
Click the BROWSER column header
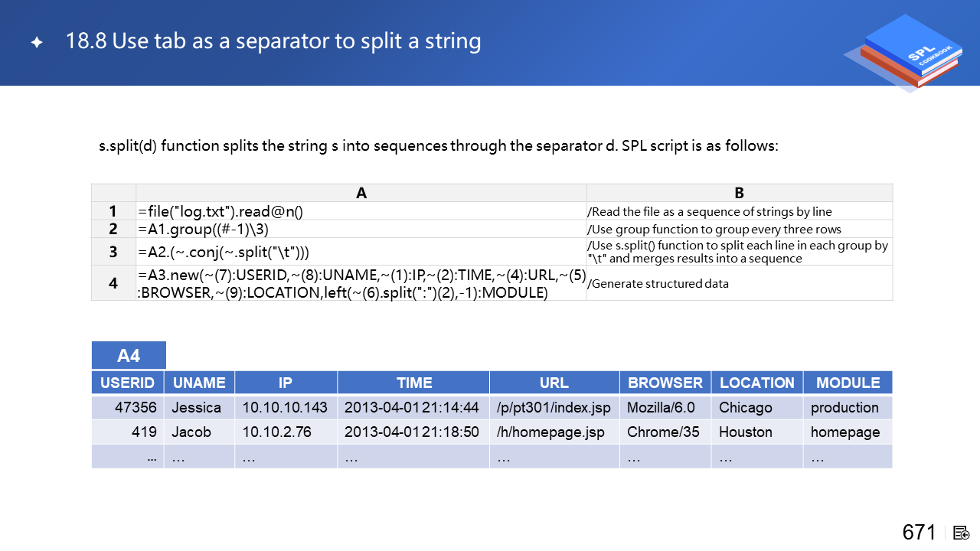tap(665, 383)
